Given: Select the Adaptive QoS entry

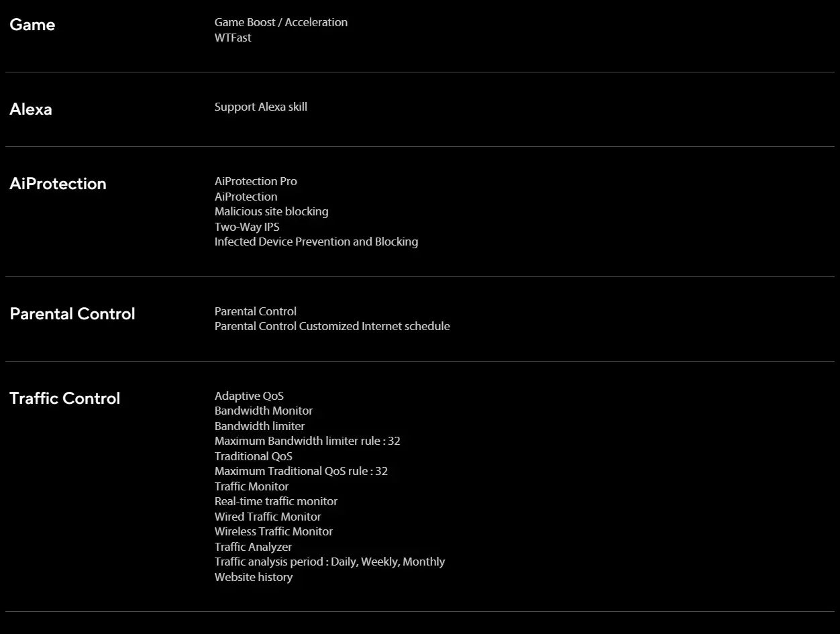Looking at the screenshot, I should [249, 396].
